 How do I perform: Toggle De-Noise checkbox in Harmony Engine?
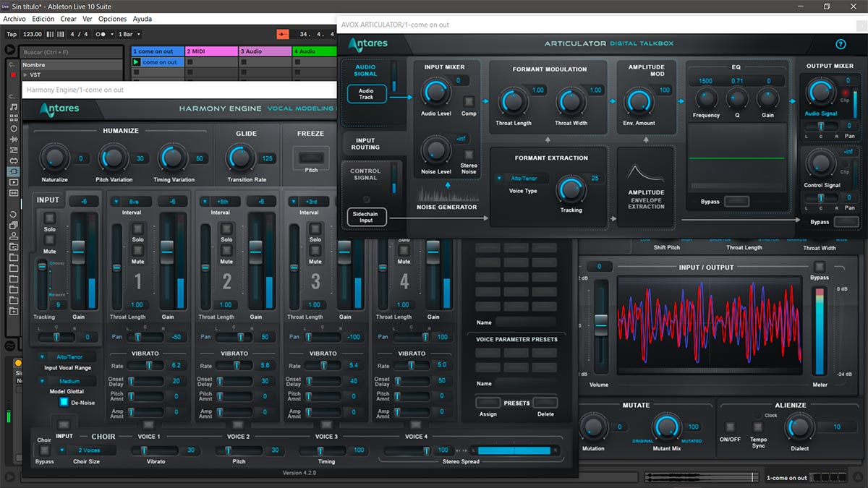click(64, 402)
